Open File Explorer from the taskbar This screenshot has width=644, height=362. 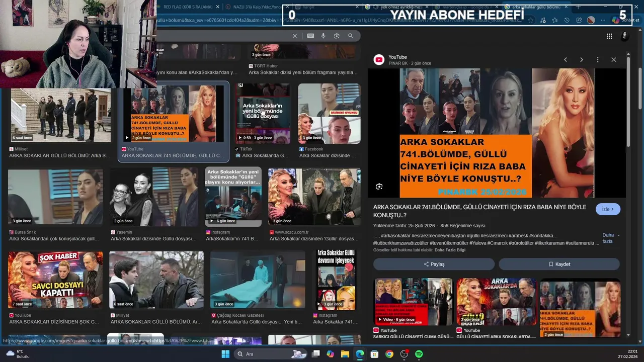pos(345,354)
